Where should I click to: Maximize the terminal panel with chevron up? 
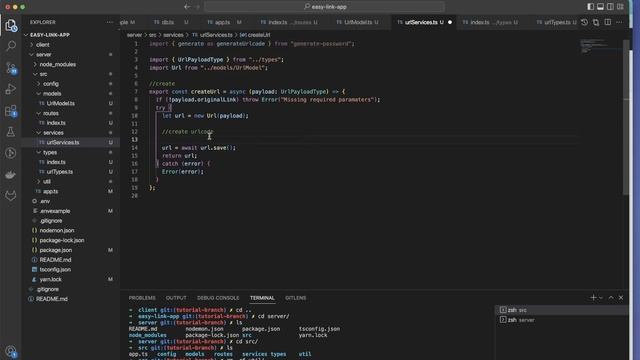[611, 298]
